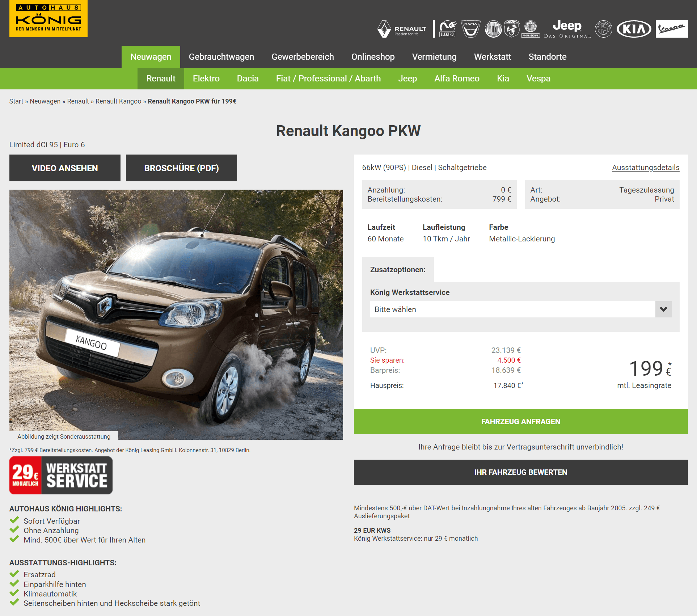Click the Neuwagen breadcrumb link
Image resolution: width=697 pixels, height=616 pixels.
[45, 101]
